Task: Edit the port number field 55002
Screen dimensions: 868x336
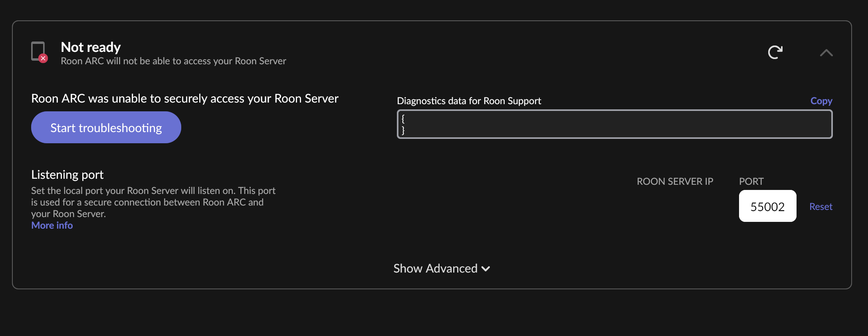Action: pyautogui.click(x=767, y=206)
